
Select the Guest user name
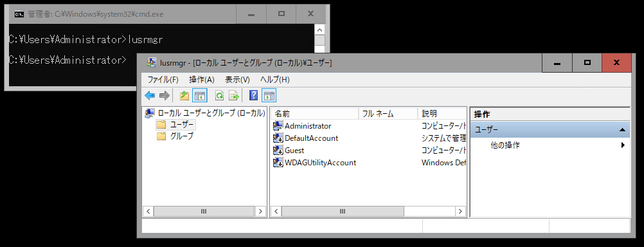294,151
